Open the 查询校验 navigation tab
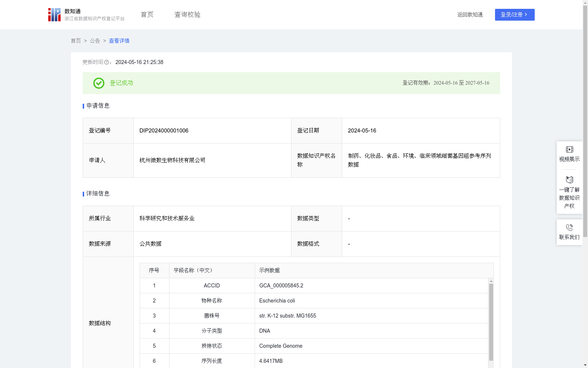The height and width of the screenshot is (368, 588). (187, 15)
